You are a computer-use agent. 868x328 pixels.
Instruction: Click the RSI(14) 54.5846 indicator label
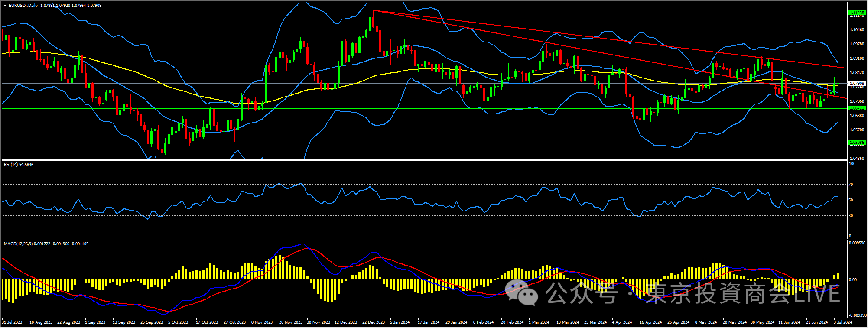coord(19,165)
